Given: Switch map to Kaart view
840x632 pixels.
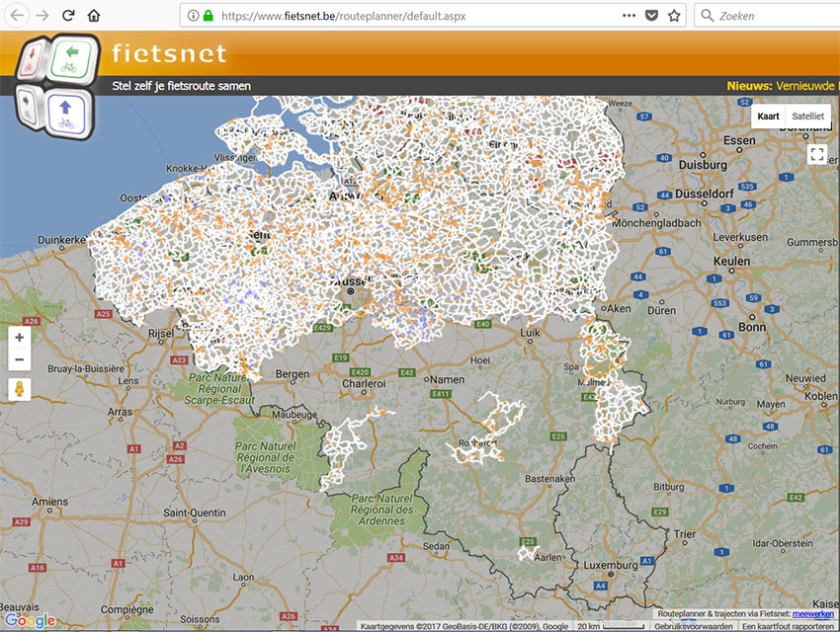Looking at the screenshot, I should coord(768,117).
